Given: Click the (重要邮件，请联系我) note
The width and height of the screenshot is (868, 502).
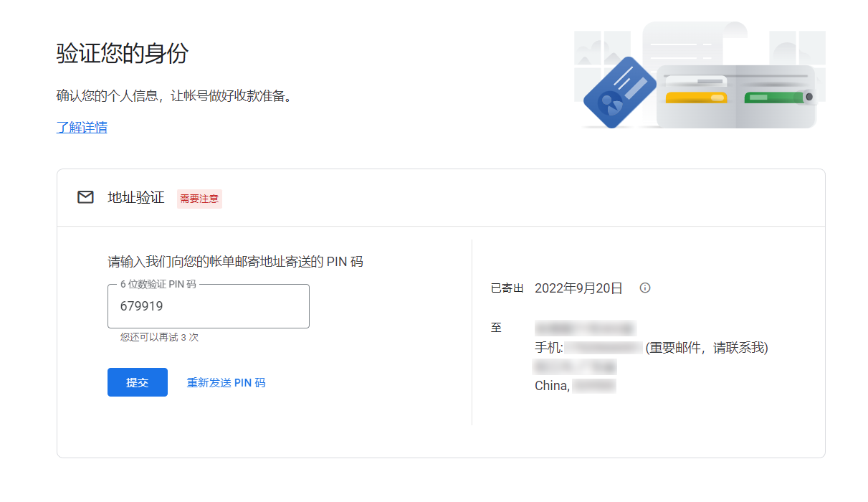Looking at the screenshot, I should (x=707, y=348).
